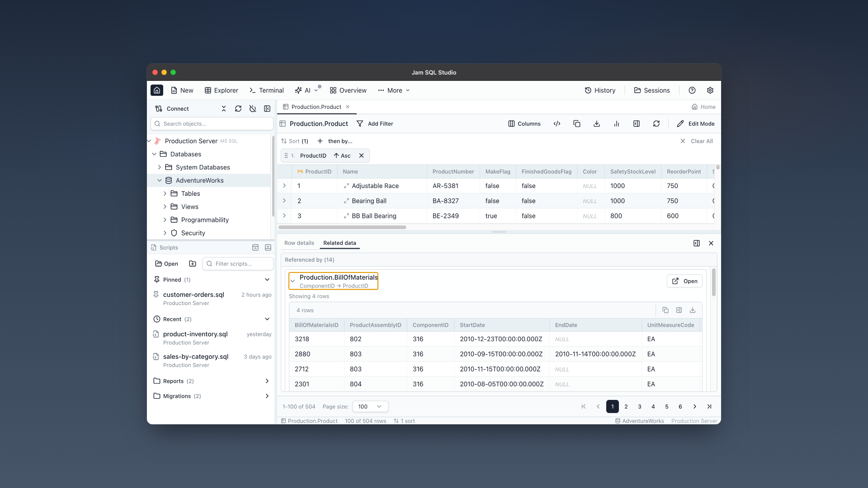The height and width of the screenshot is (488, 868).
Task: Refresh the Production.Product data grid
Action: coord(656,123)
